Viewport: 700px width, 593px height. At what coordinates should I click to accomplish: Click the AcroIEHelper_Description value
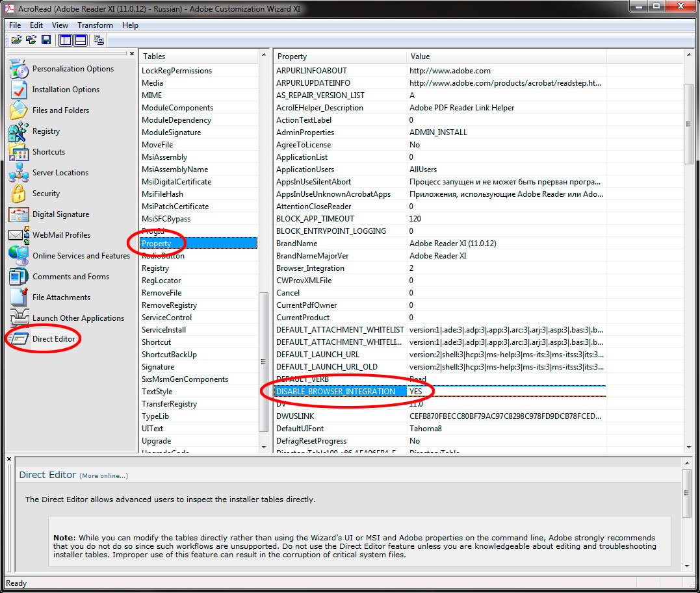pos(461,108)
